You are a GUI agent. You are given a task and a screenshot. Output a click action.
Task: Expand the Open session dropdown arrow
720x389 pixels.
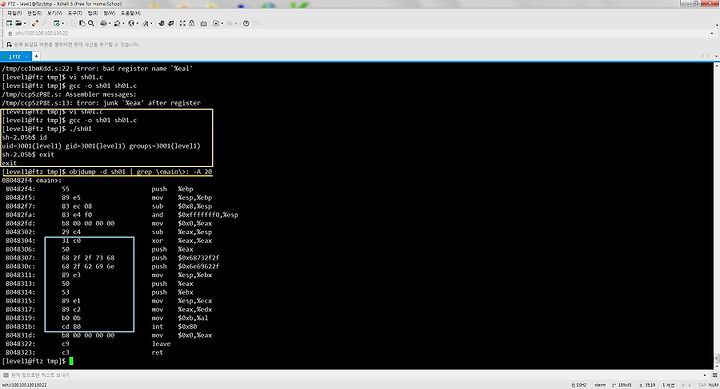coord(25,23)
